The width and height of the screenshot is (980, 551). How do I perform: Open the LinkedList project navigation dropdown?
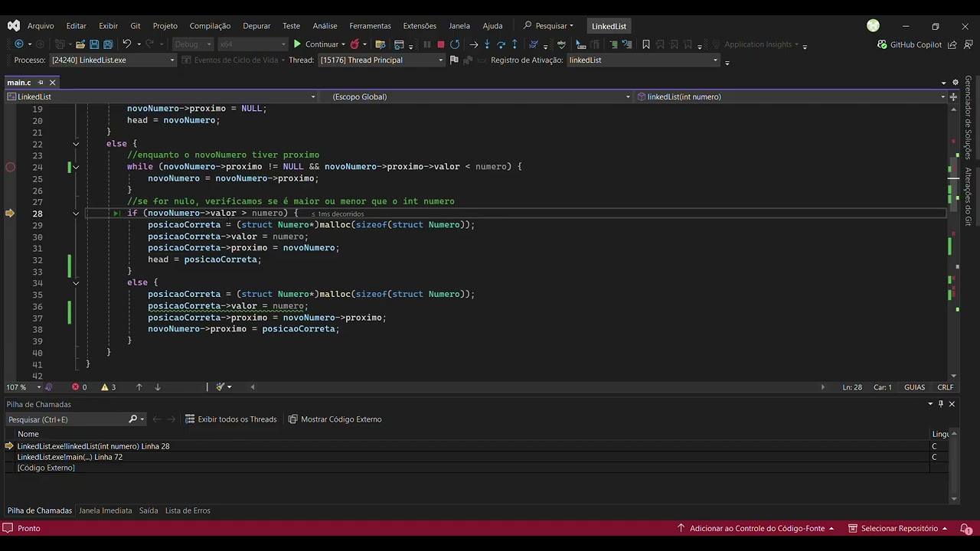pos(161,96)
